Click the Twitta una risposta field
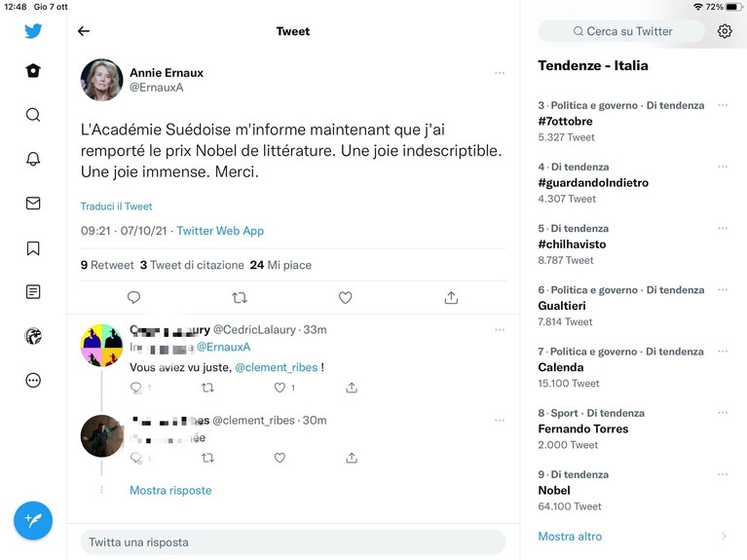The width and height of the screenshot is (747, 560). coord(293,541)
